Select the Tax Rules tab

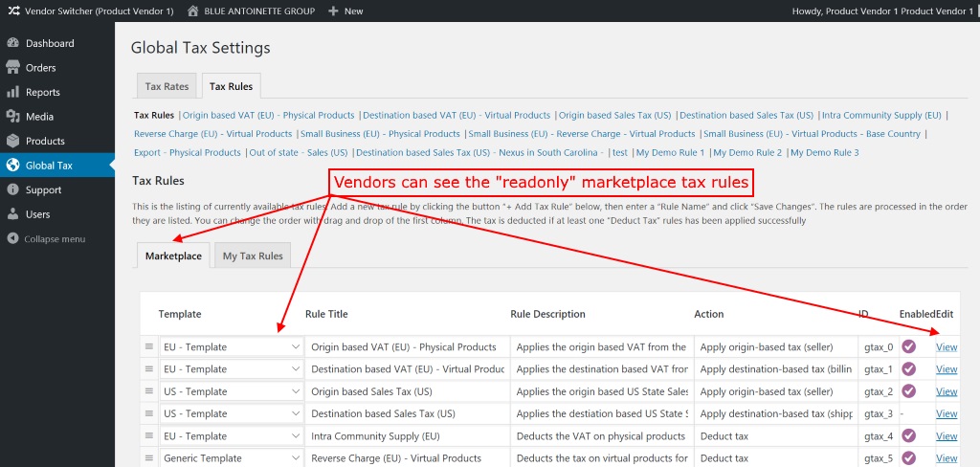pyautogui.click(x=232, y=86)
